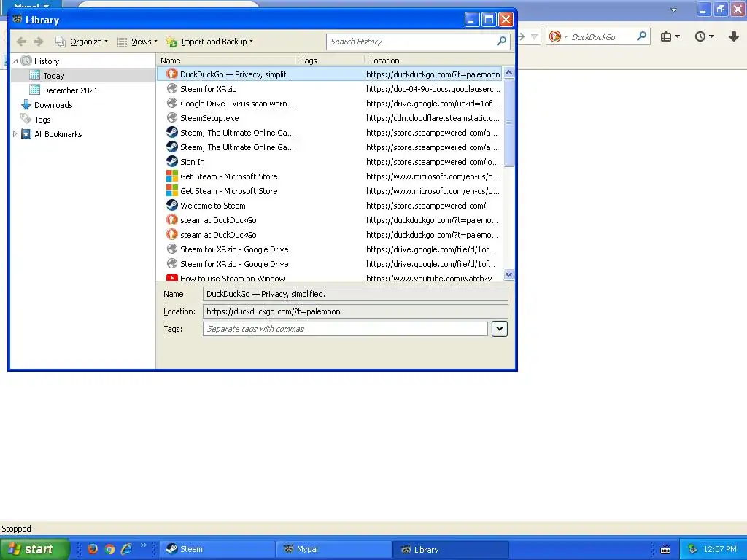
Task: Select Today in the History tree
Action: tap(54, 76)
